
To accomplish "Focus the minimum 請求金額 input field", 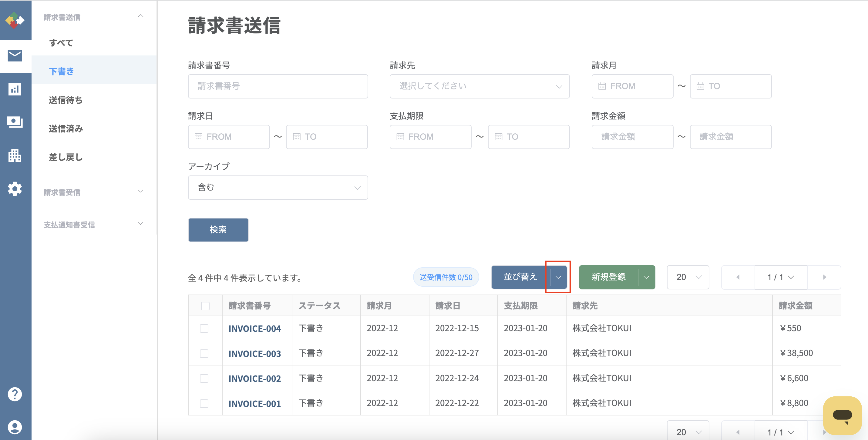I will pyautogui.click(x=632, y=137).
